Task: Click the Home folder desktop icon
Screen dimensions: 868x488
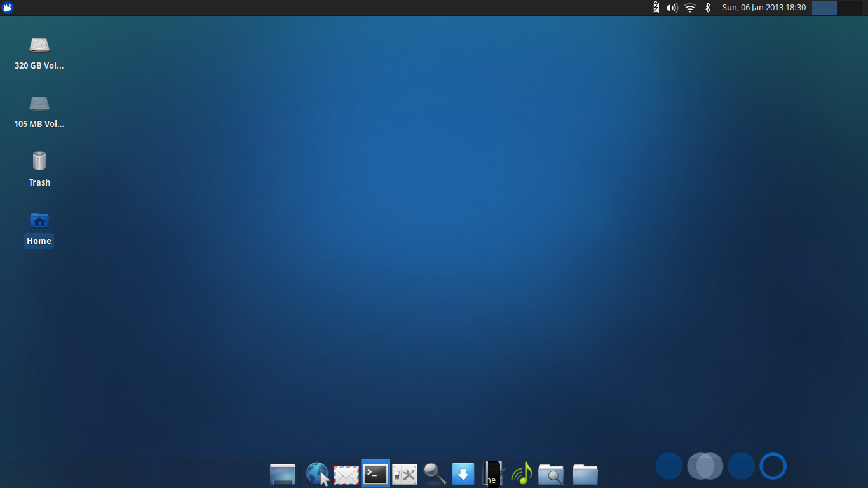Action: [39, 220]
